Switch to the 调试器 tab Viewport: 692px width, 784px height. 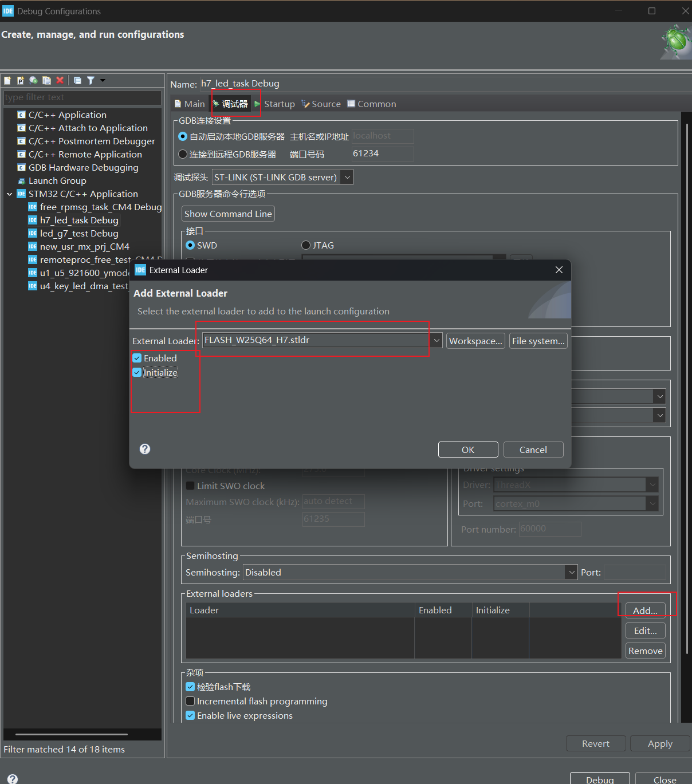click(230, 104)
